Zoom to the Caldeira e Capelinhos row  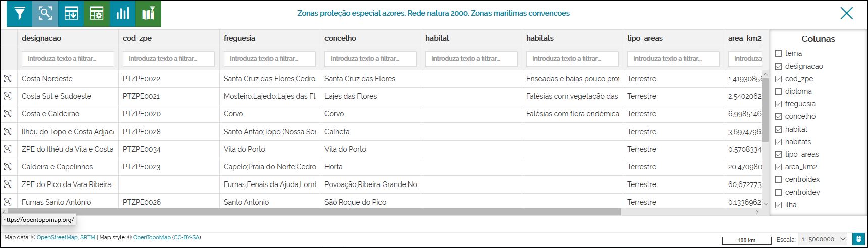(x=8, y=167)
